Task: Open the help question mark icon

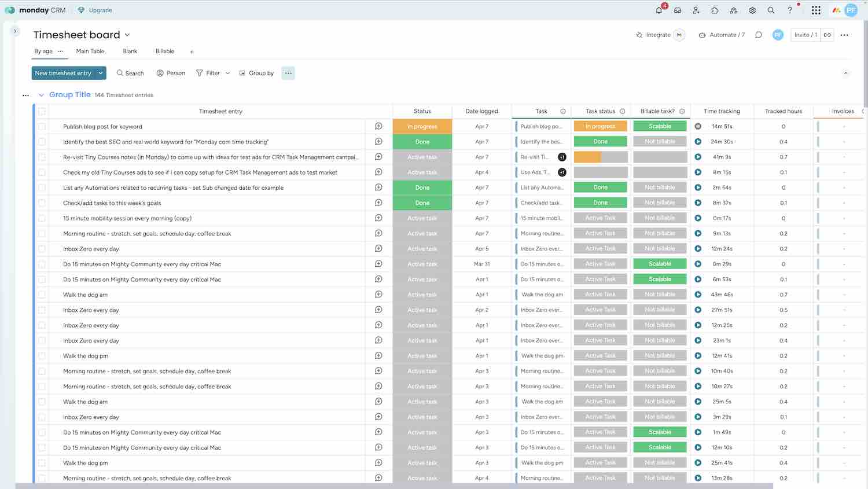Action: [790, 10]
